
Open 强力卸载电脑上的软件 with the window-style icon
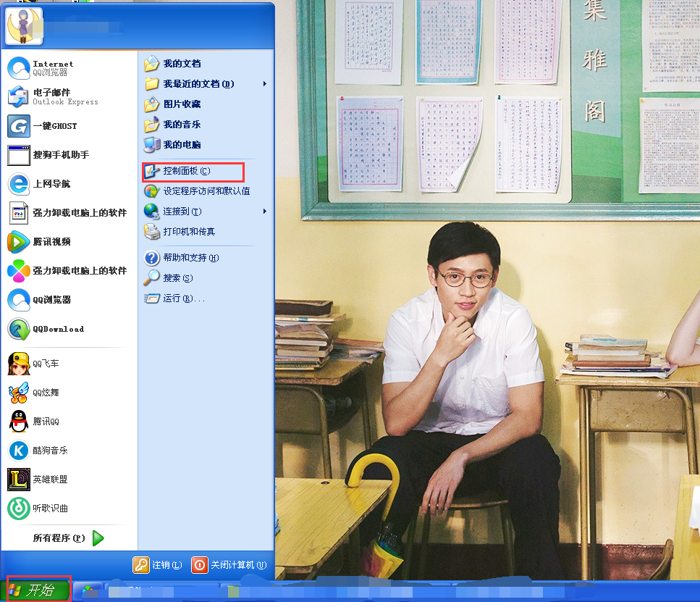[x=69, y=213]
